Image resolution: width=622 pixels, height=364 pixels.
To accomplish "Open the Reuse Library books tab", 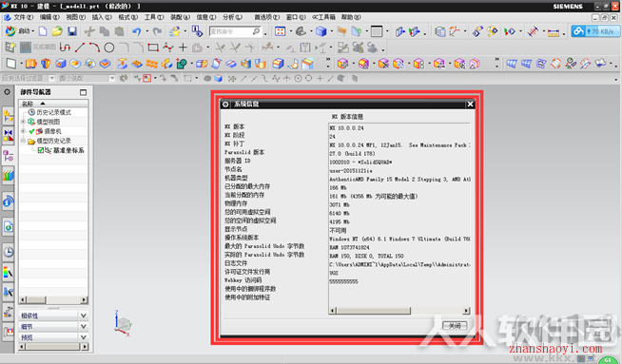I will click(x=9, y=175).
